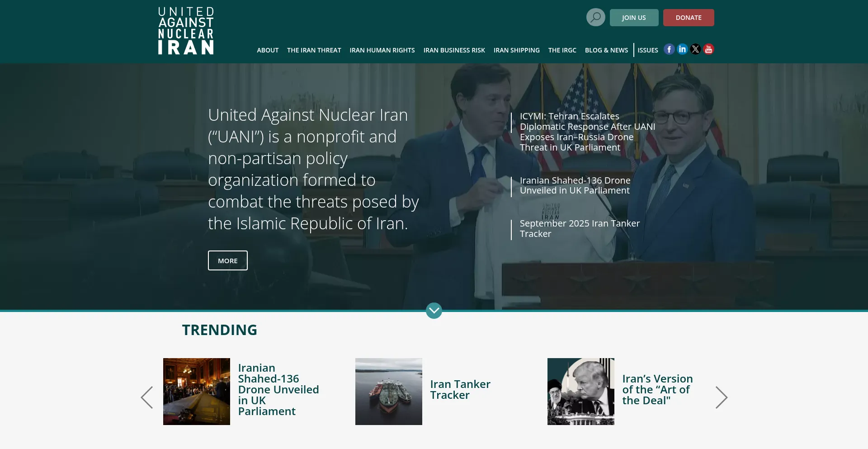Select The Iran Threat menu item
868x449 pixels.
(x=314, y=50)
